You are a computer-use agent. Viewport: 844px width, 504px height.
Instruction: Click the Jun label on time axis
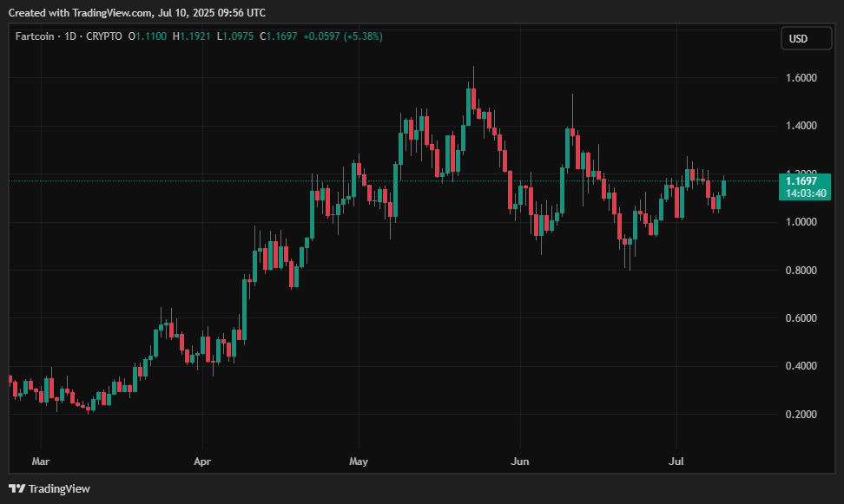point(519,461)
